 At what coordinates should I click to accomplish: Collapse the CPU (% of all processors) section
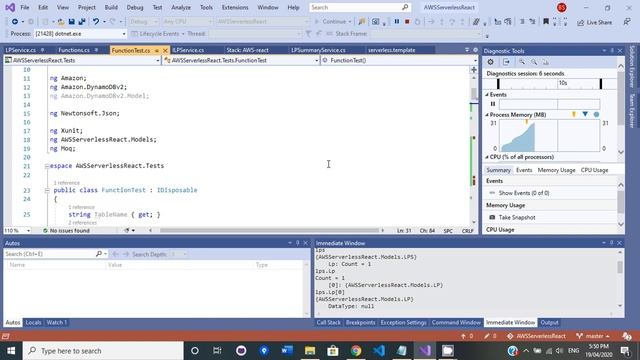click(487, 157)
